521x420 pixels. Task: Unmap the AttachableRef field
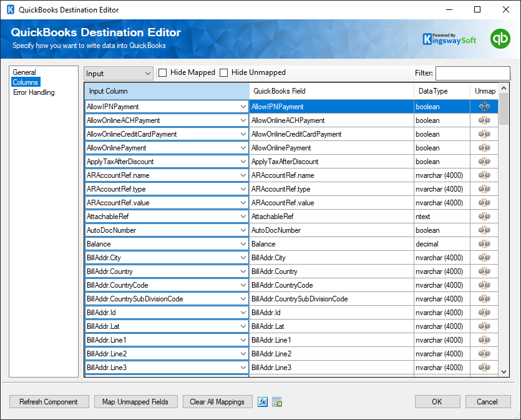tap(484, 216)
